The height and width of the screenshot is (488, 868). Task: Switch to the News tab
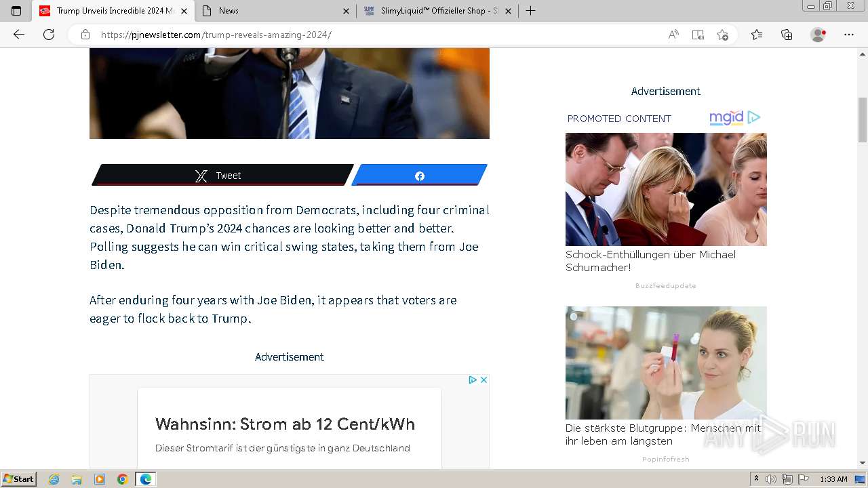pos(275,11)
